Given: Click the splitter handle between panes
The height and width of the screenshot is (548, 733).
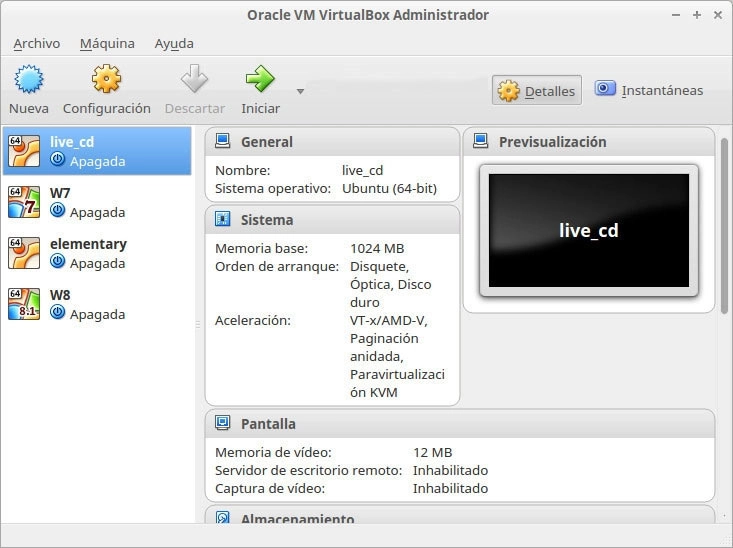Looking at the screenshot, I should (198, 324).
